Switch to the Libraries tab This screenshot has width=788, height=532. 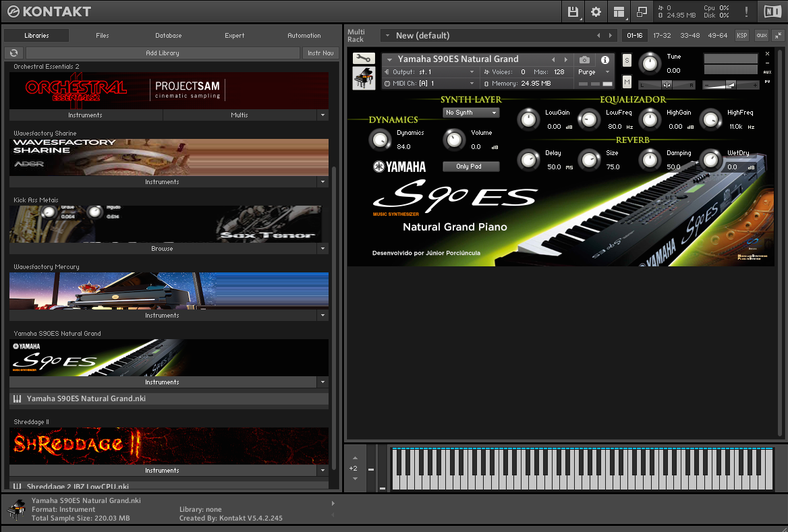pyautogui.click(x=36, y=36)
